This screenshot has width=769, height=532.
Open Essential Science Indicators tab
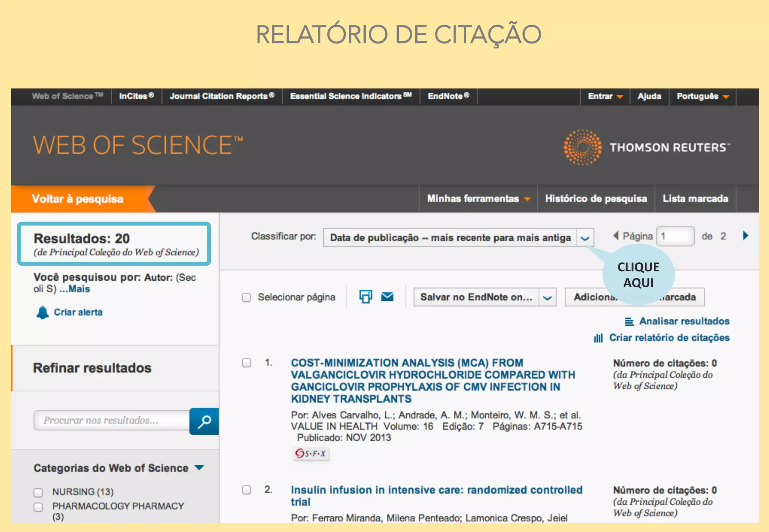tap(351, 96)
